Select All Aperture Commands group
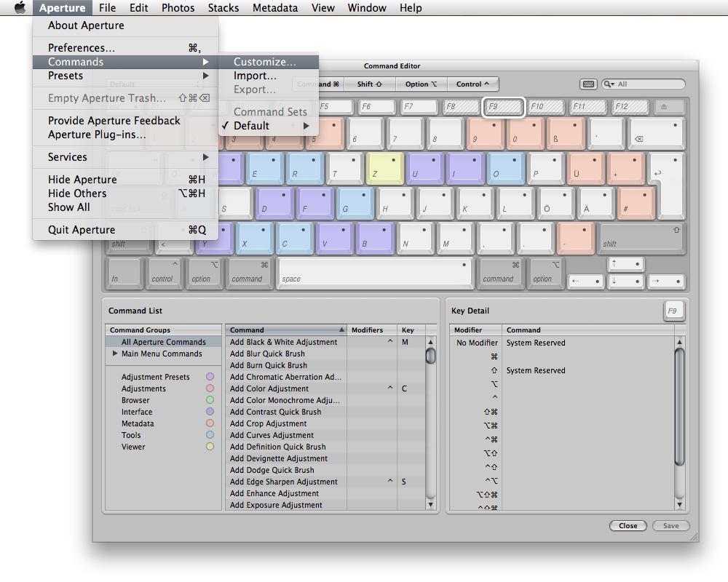Screen dimensions: 728x582 163,342
